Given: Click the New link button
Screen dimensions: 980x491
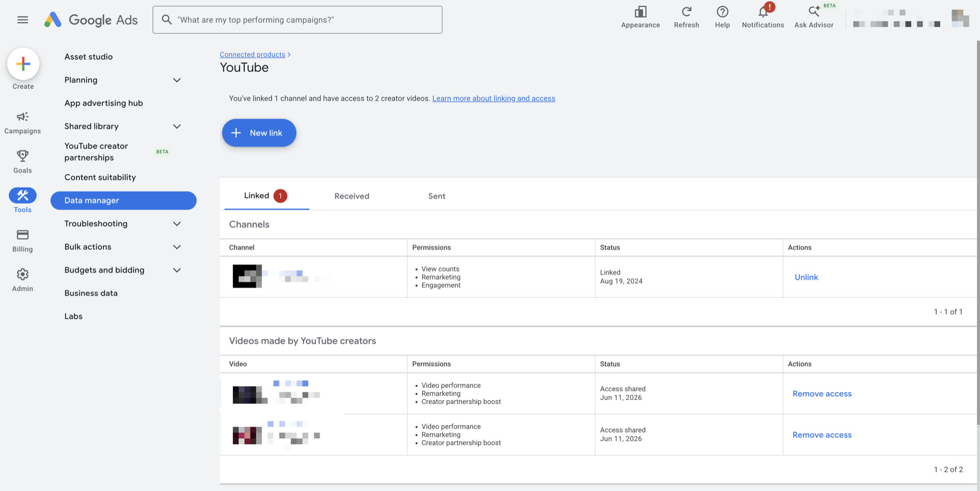Looking at the screenshot, I should (259, 133).
